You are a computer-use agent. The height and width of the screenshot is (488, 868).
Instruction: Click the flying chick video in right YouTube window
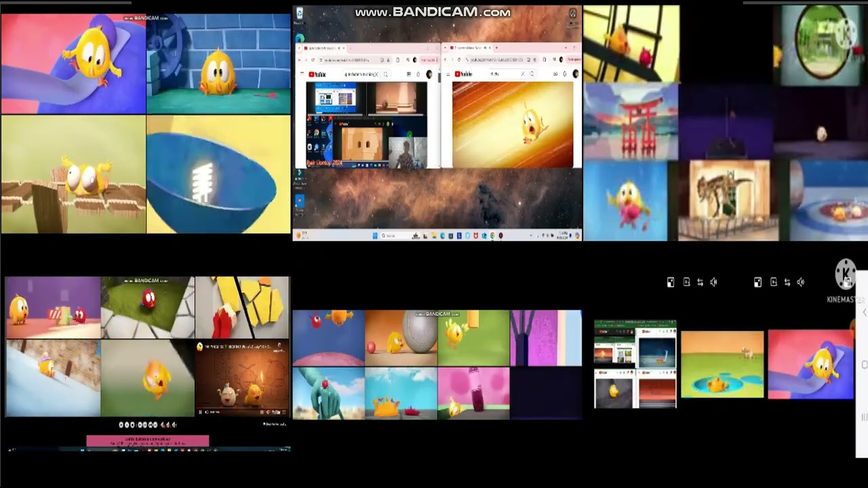513,125
